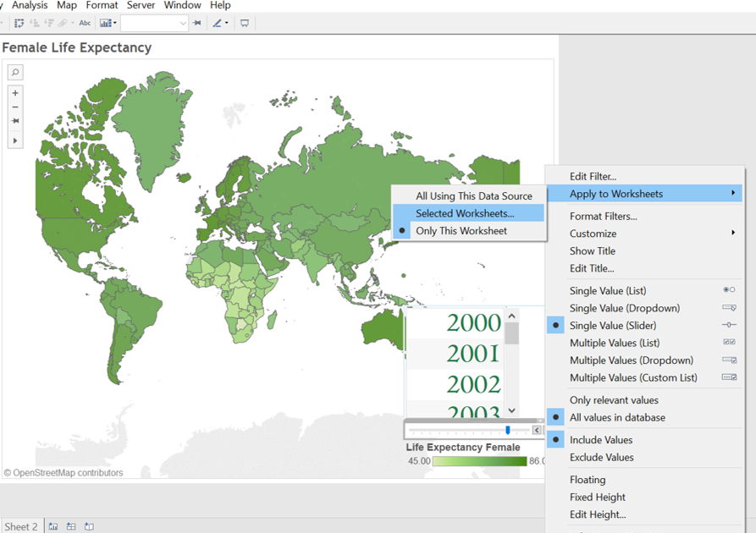The height and width of the screenshot is (533, 756).
Task: Click the presentation mode icon in toolbar
Action: (x=245, y=24)
